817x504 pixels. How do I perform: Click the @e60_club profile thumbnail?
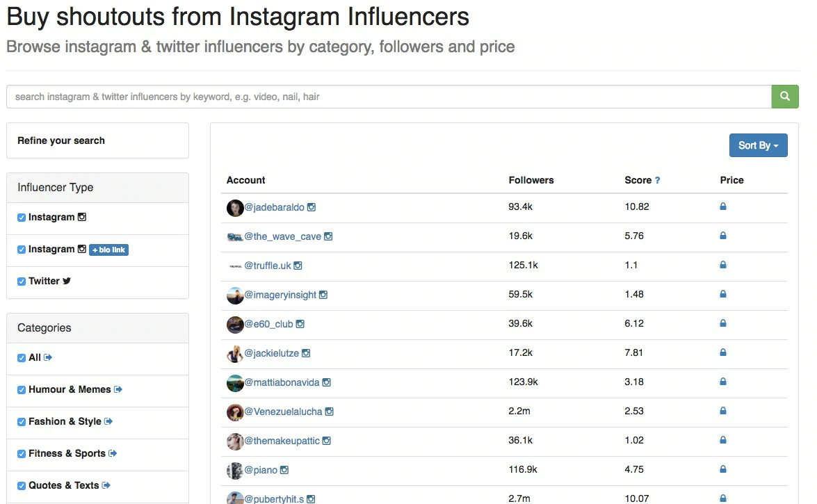click(x=235, y=324)
